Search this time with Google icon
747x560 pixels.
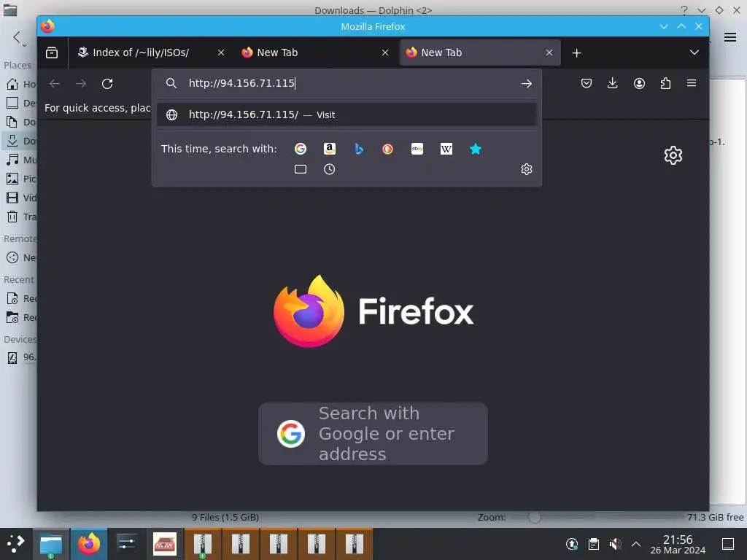click(301, 149)
